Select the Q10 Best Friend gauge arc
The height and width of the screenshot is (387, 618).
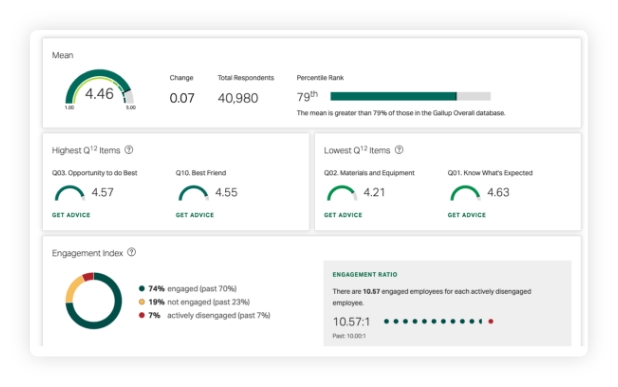tap(193, 193)
